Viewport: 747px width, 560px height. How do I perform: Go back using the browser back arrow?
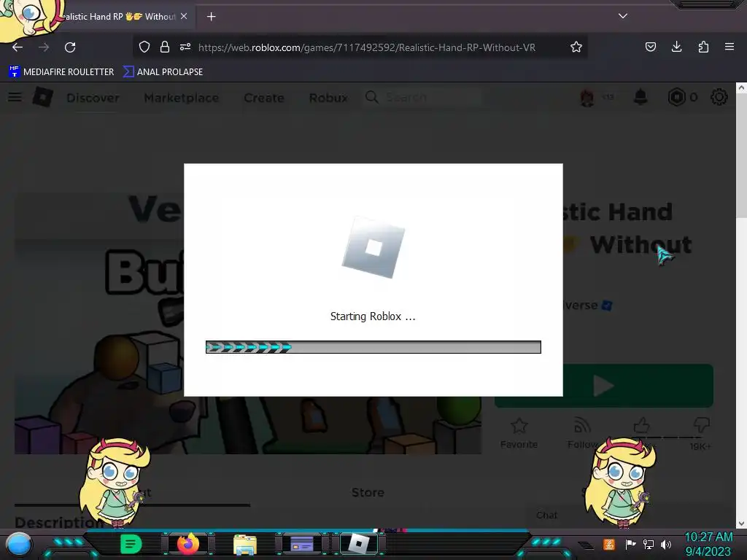18,47
